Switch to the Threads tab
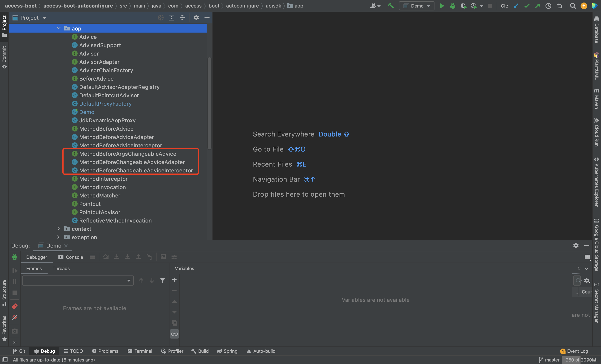The width and height of the screenshot is (601, 364). [61, 268]
